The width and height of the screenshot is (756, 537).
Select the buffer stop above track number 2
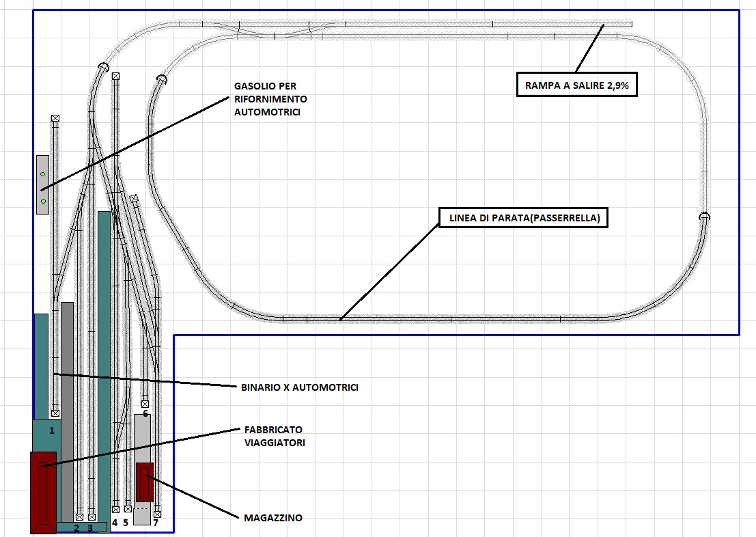[x=79, y=517]
